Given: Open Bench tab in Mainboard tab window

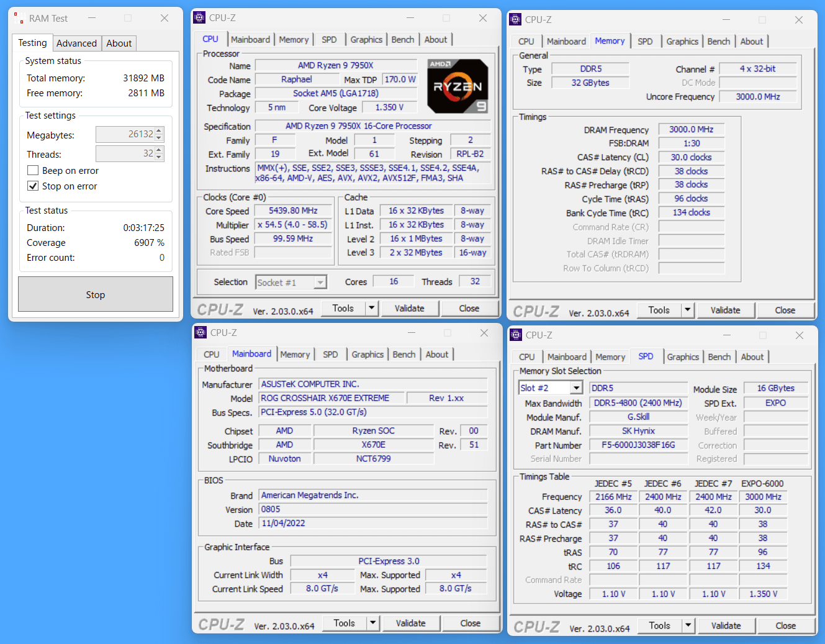Looking at the screenshot, I should point(404,355).
